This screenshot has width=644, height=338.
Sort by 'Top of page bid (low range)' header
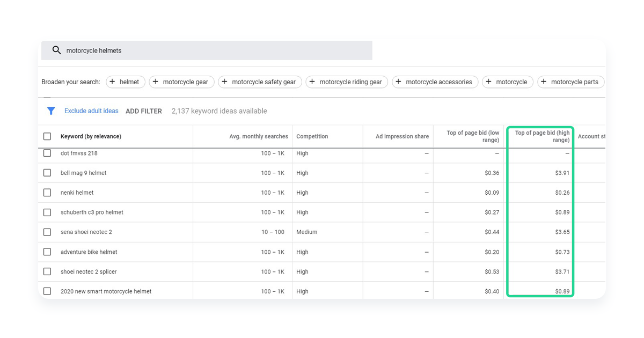[473, 136]
